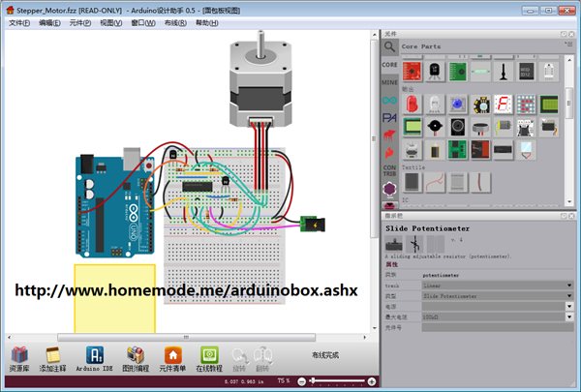
Task: Select the joystick part in Core Parts
Action: [x=504, y=71]
